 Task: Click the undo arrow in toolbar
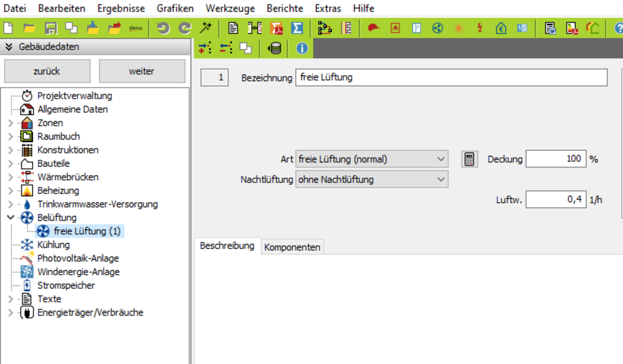[x=163, y=28]
